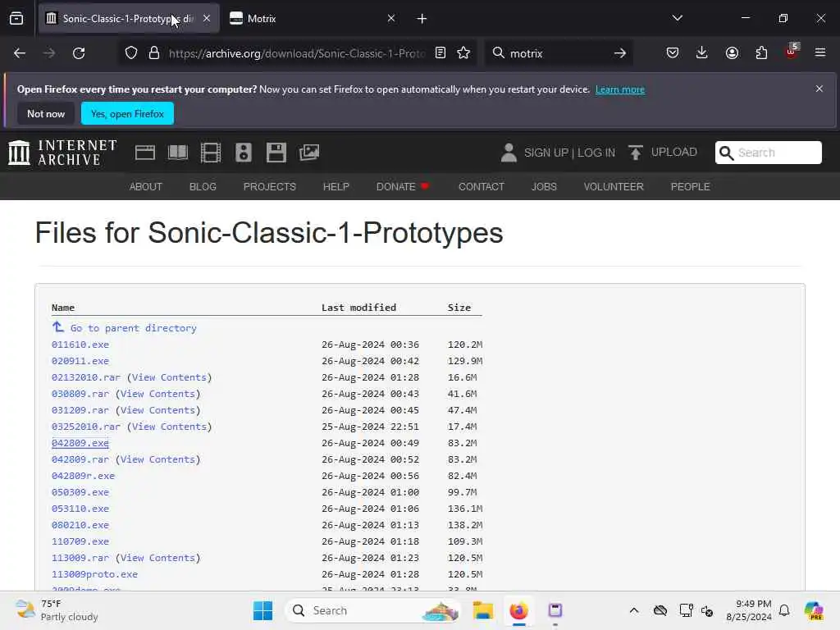
Task: Open the PROJECTS menu item
Action: pos(269,187)
